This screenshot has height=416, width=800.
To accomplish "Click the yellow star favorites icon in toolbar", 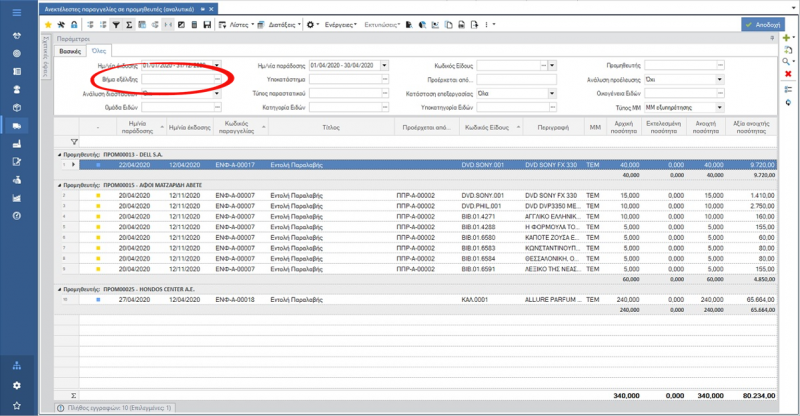I will (x=48, y=25).
